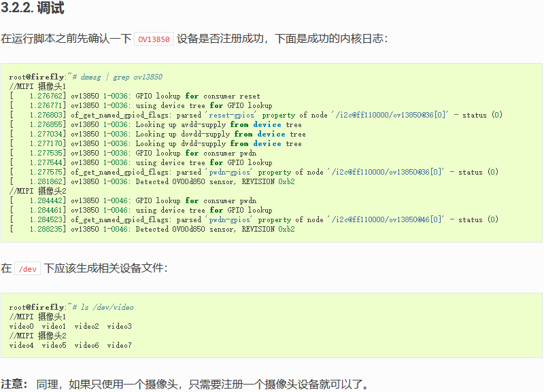Click the command ls /dev/video

[107, 308]
